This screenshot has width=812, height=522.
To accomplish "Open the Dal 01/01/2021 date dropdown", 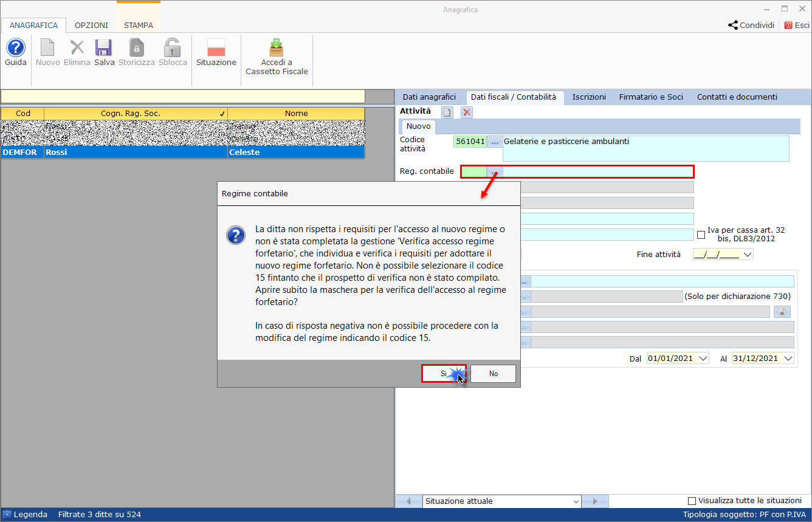I will pos(703,359).
